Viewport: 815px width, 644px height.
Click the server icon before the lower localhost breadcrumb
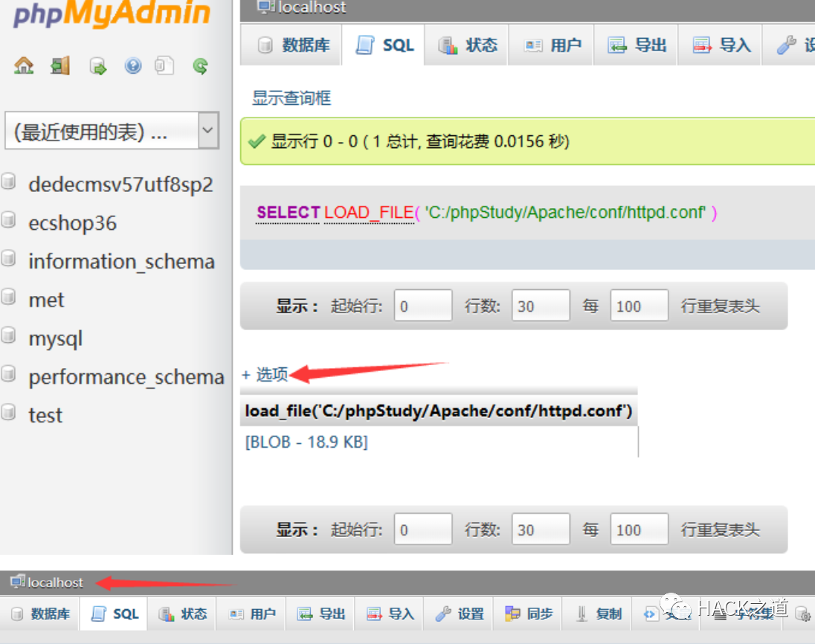click(x=18, y=582)
